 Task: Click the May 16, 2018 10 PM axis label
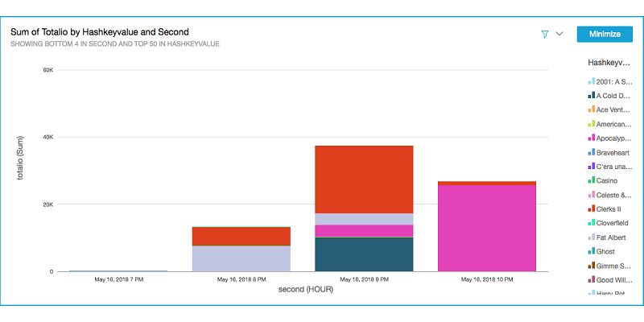click(487, 279)
